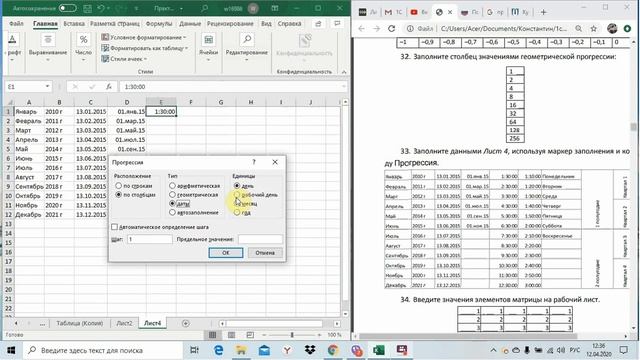The height and width of the screenshot is (360, 640).
Task: Click the Excel zoom slider handle
Action: (292, 335)
